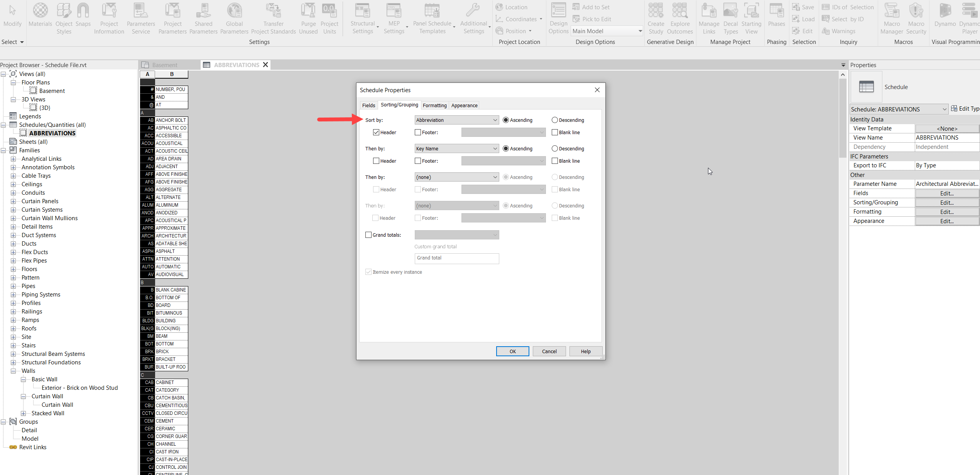Collapse the Walls tree in Project Browser

(14, 371)
